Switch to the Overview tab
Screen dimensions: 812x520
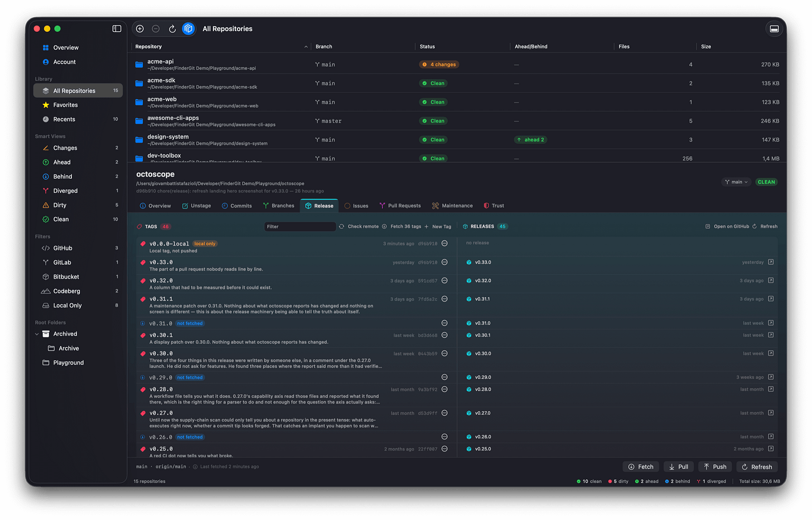click(x=155, y=206)
